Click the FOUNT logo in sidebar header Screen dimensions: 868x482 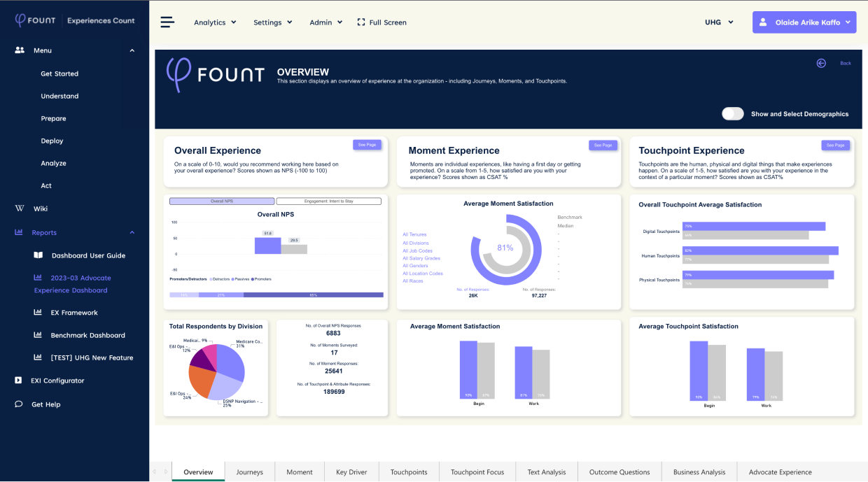click(36, 20)
